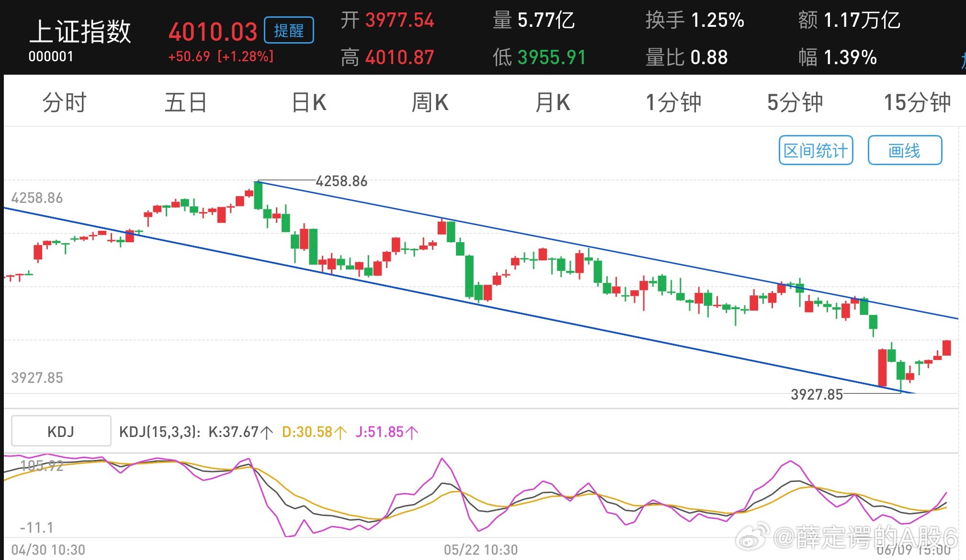Click the 上证指数 index title
966x560 pixels.
[x=80, y=32]
